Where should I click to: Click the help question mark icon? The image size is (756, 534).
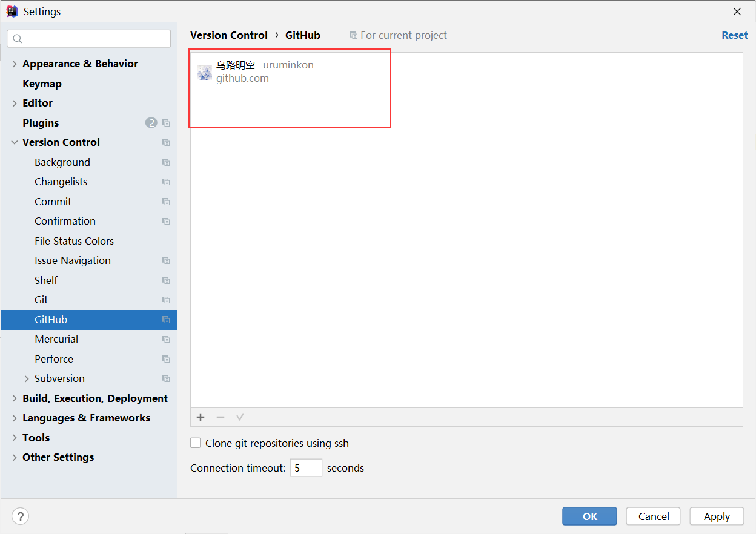point(21,516)
